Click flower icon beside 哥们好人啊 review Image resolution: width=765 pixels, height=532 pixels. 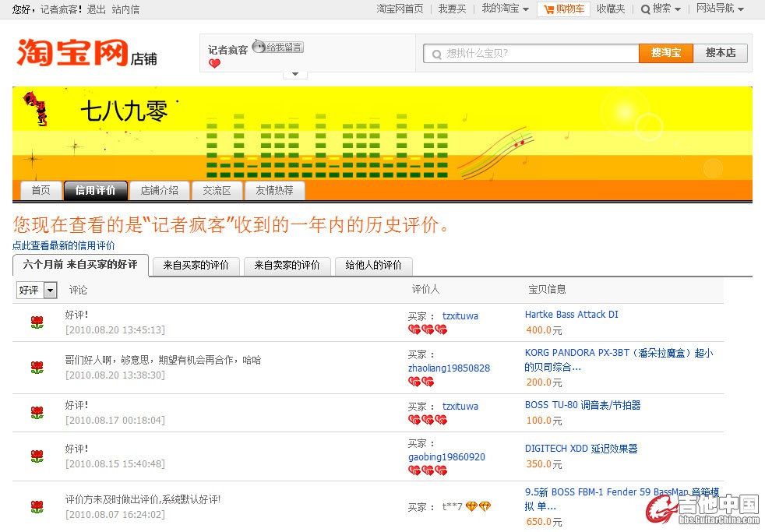(x=37, y=368)
